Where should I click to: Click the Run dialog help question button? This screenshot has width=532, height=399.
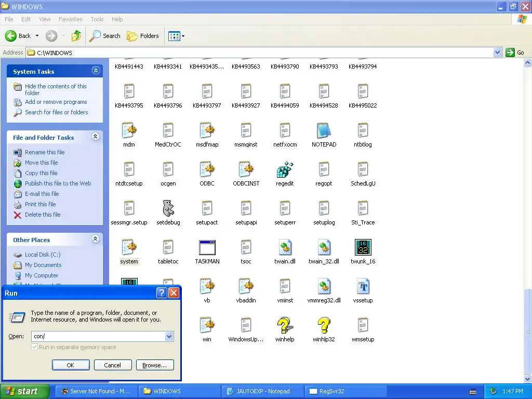(x=162, y=293)
